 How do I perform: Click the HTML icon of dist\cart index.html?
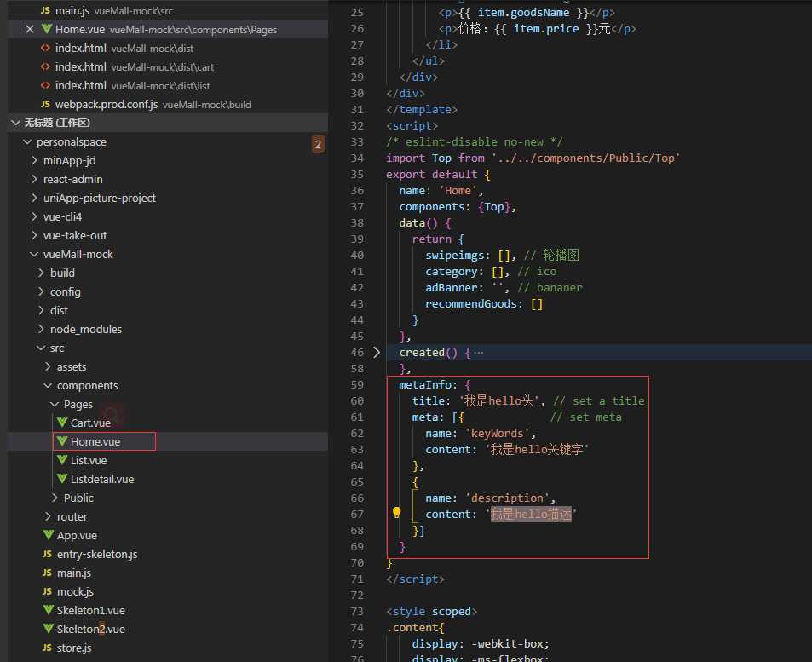click(45, 66)
